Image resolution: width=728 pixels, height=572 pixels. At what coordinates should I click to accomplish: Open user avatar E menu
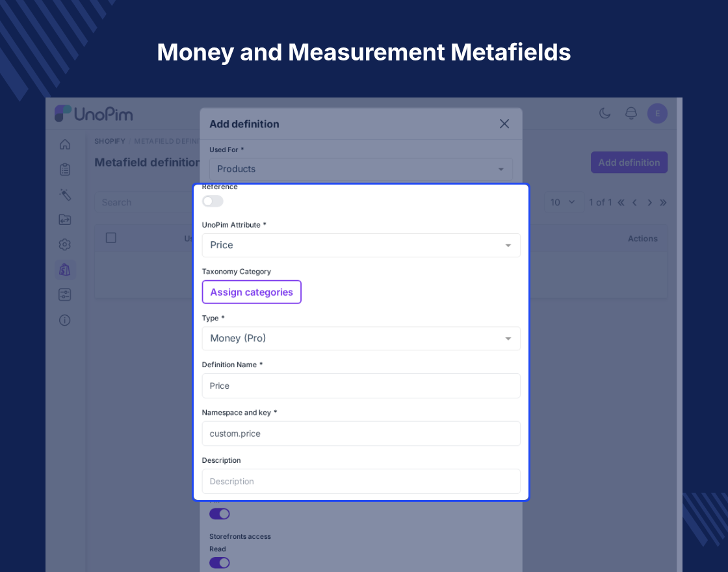coord(657,113)
